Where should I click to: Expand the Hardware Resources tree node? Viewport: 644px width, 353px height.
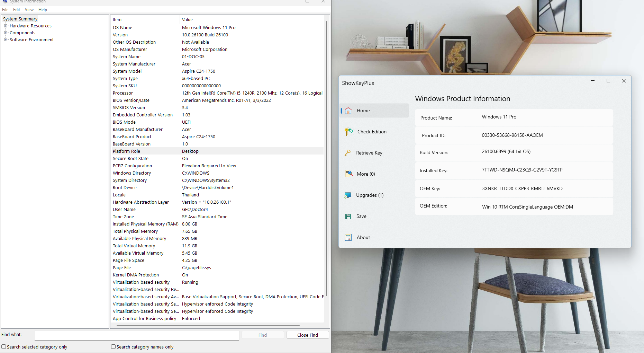6,26
